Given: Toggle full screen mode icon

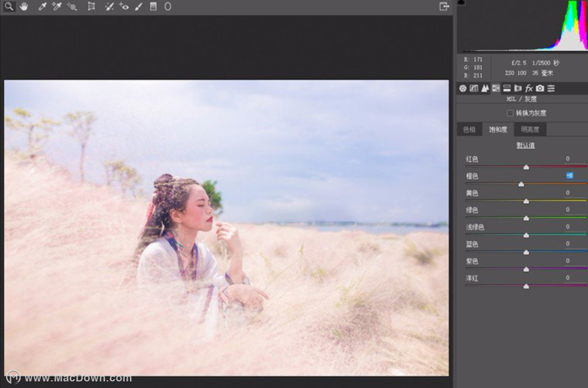Looking at the screenshot, I should click(444, 7).
